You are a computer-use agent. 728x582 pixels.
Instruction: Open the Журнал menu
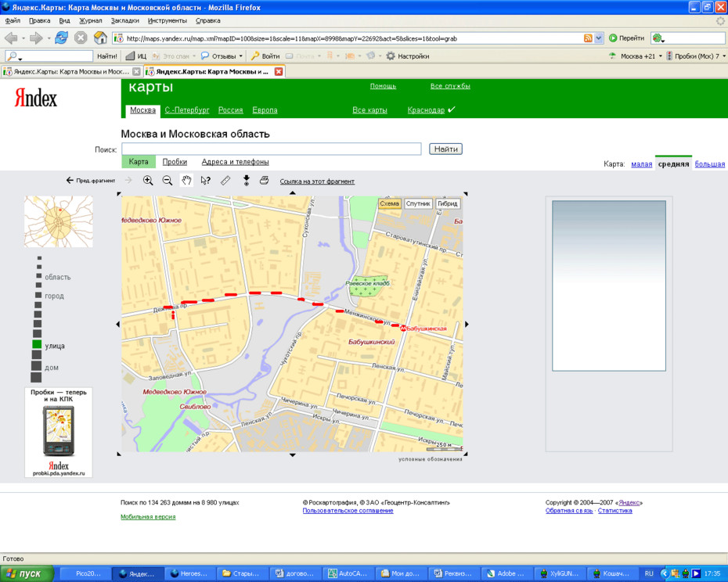(x=91, y=20)
